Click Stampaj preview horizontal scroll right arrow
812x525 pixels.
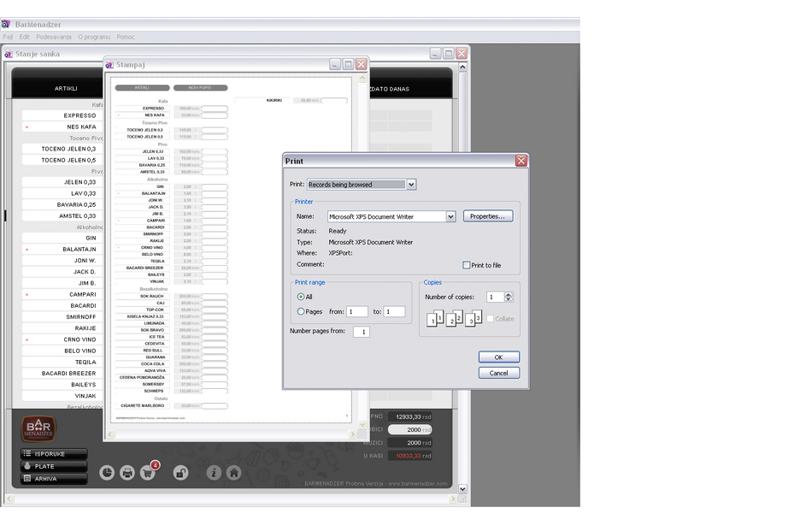(x=353, y=434)
